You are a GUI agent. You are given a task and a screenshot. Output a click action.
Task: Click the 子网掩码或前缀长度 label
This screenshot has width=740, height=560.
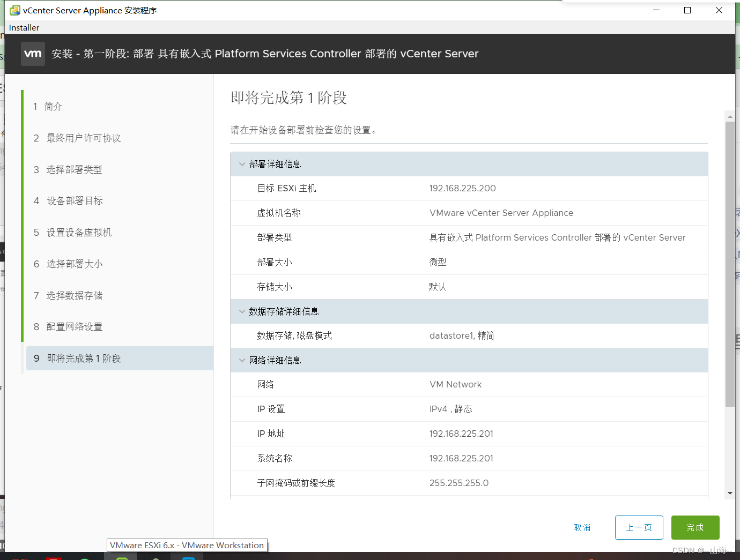pyautogui.click(x=296, y=483)
